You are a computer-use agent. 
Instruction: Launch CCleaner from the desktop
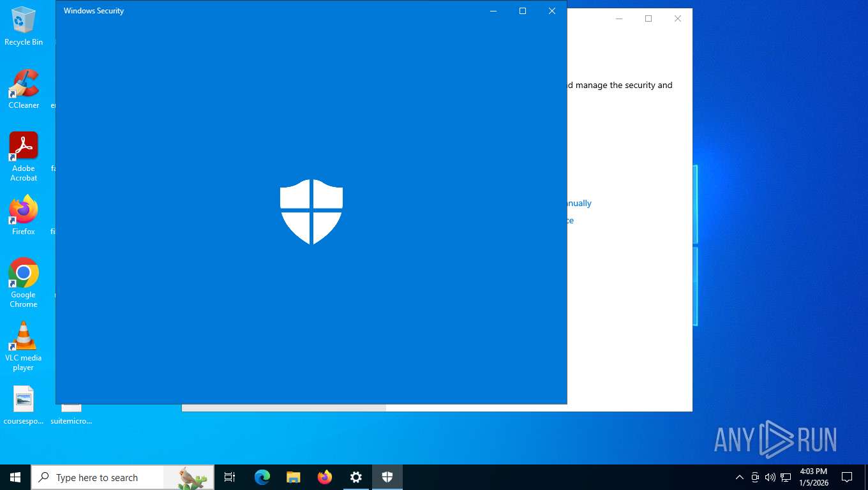[x=24, y=89]
